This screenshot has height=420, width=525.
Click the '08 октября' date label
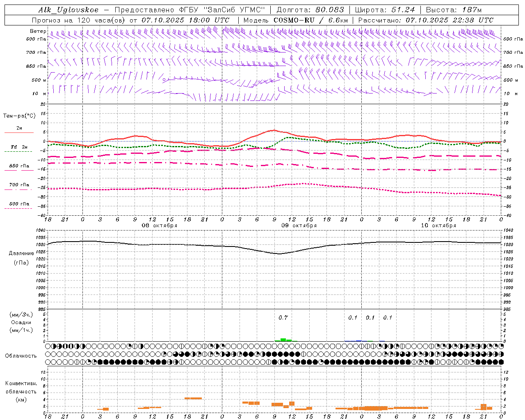(x=160, y=226)
